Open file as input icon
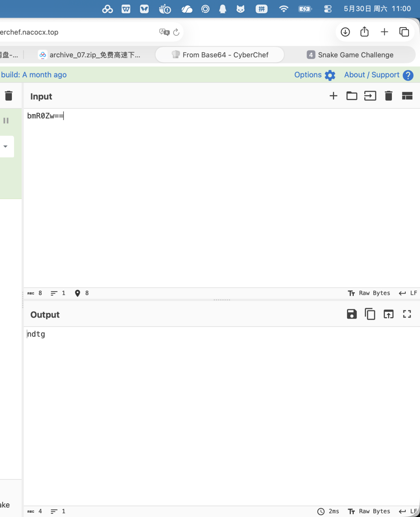The width and height of the screenshot is (420, 517). coord(370,96)
